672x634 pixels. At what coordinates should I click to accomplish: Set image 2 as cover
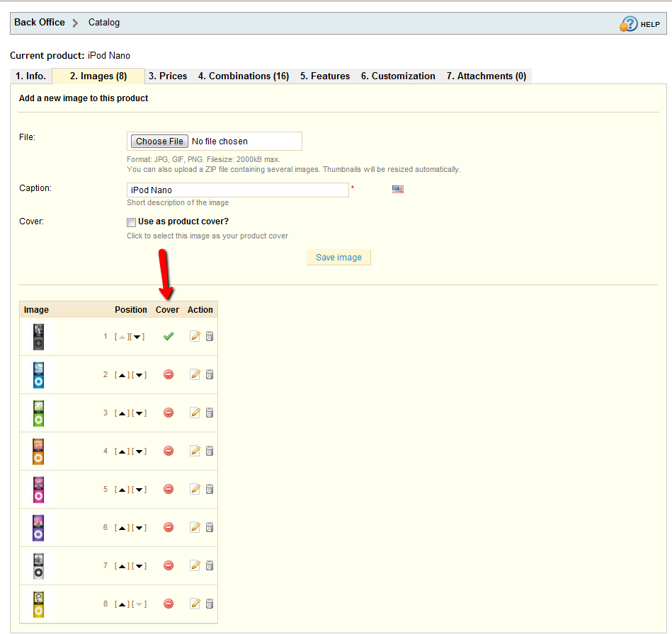pos(169,374)
